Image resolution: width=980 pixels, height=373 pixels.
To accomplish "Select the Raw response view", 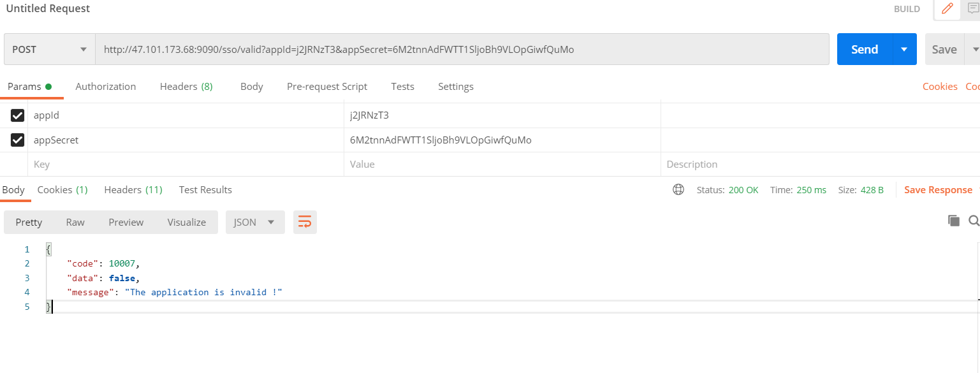I will coord(75,222).
